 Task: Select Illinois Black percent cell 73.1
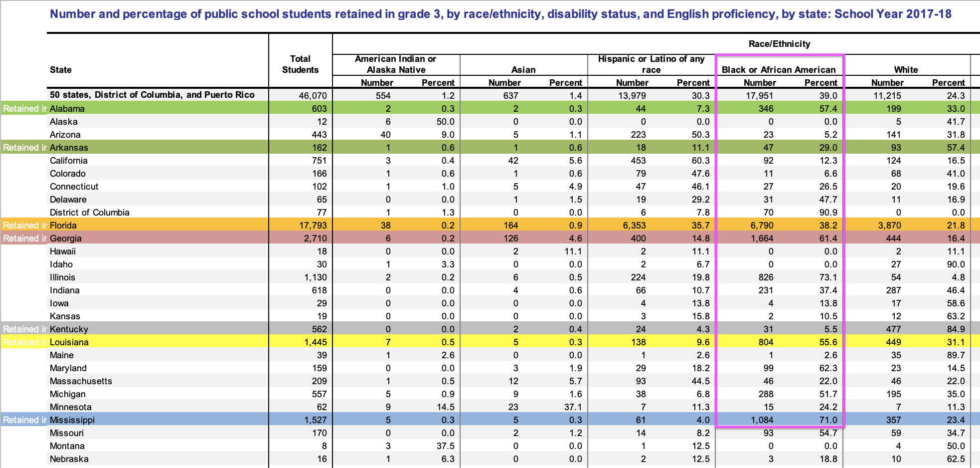[x=828, y=277]
